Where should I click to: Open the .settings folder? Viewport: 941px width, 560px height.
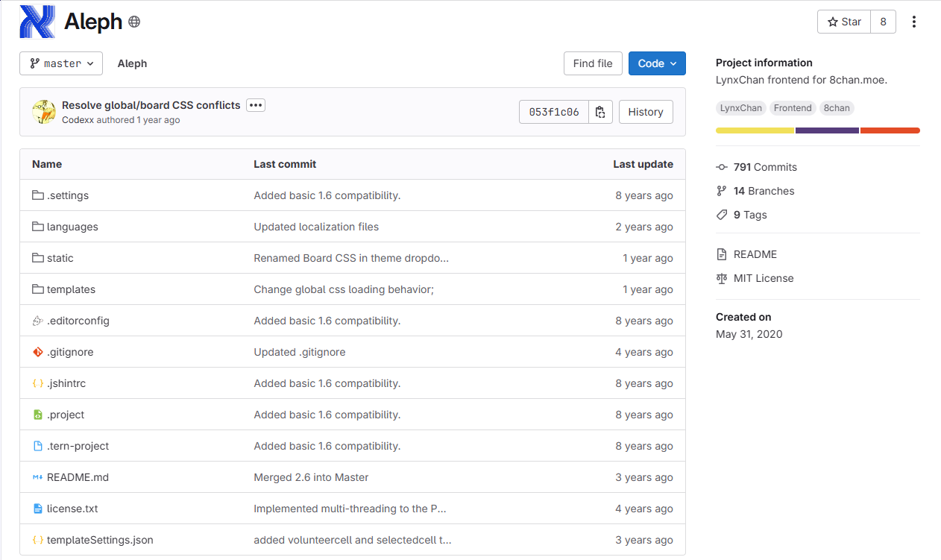68,195
